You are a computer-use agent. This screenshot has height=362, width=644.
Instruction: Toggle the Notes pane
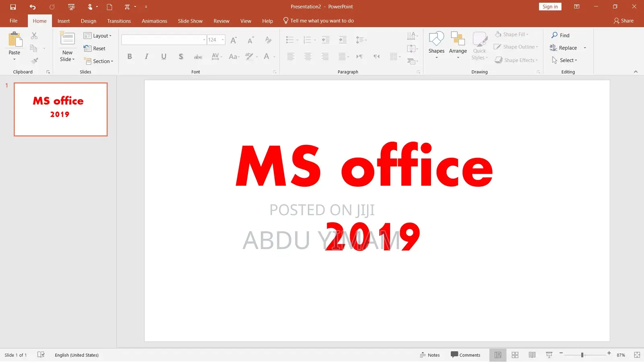[430, 355]
